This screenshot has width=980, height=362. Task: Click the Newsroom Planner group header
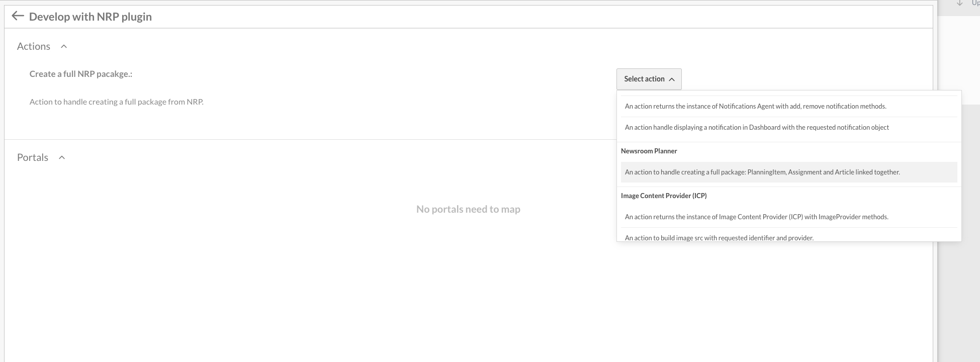coord(649,151)
